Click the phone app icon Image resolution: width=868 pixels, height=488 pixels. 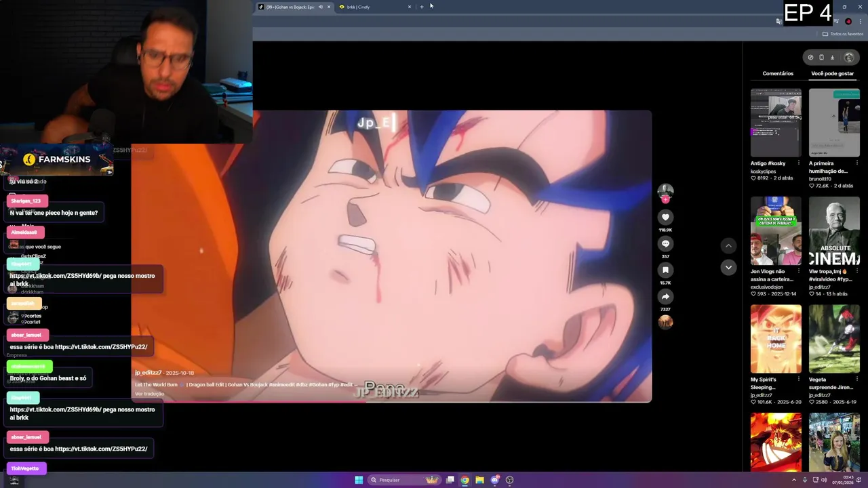821,58
